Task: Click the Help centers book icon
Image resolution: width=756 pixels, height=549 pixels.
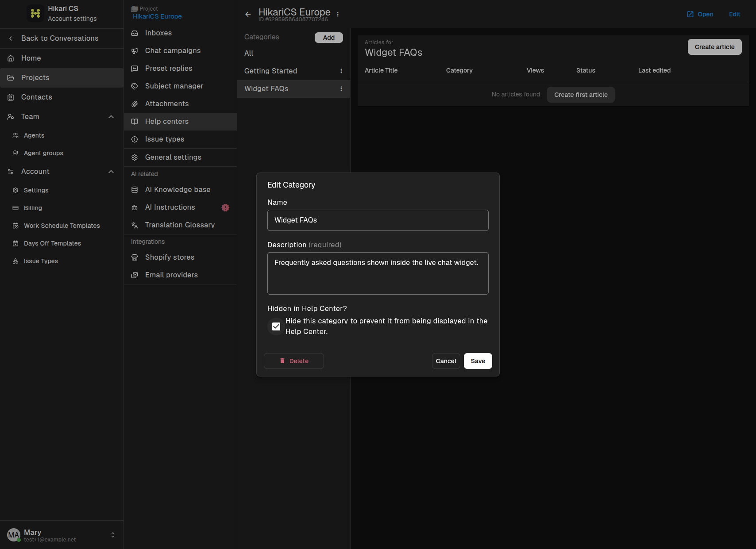Action: [x=135, y=122]
